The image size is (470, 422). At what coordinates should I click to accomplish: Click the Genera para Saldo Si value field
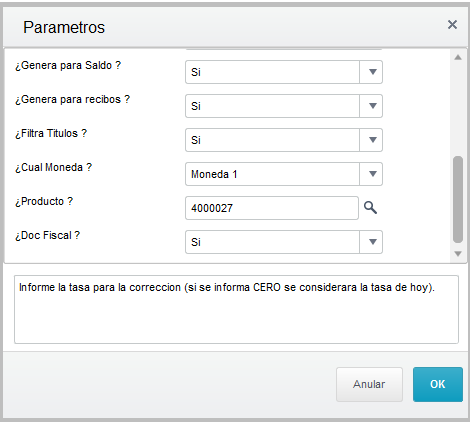(272, 72)
